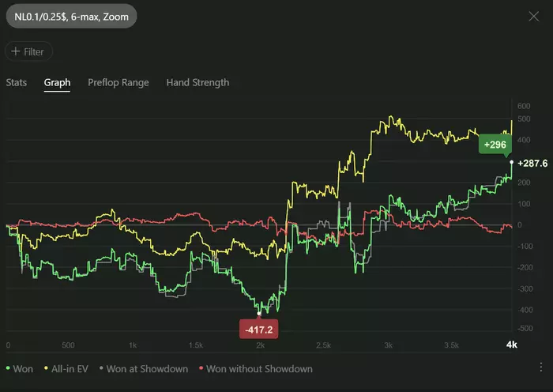The height and width of the screenshot is (392, 553).
Task: Open the Preflop Range tab
Action: 118,82
